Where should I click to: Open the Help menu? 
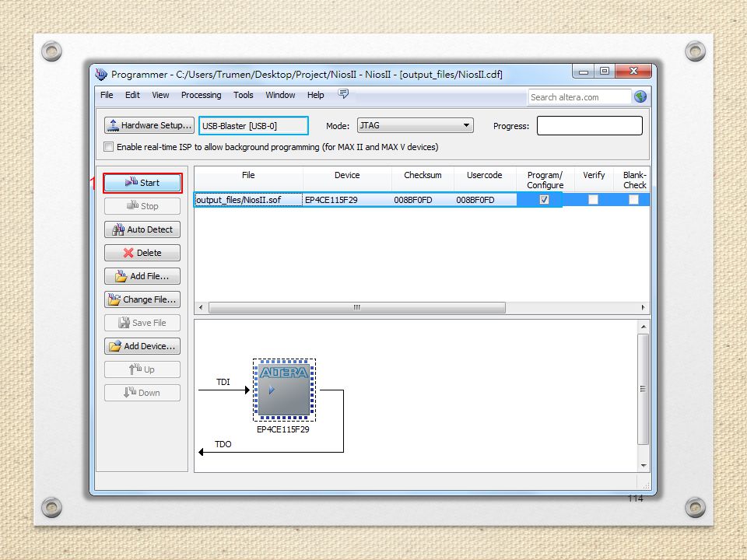click(315, 95)
